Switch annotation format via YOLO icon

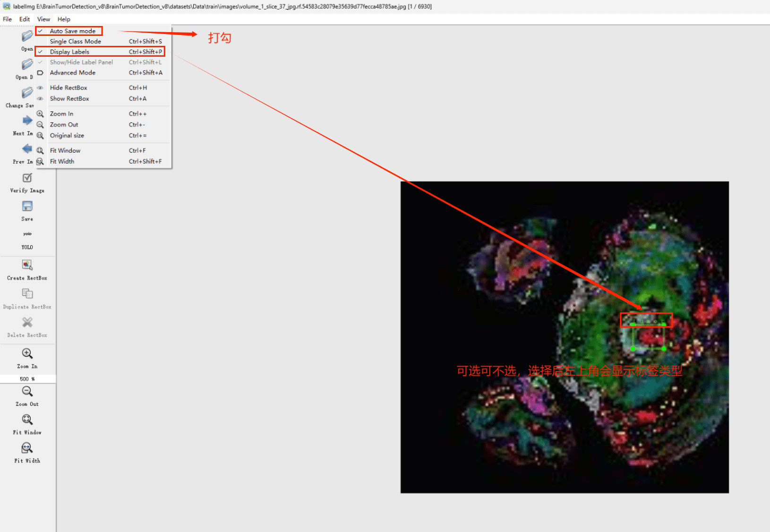27,234
